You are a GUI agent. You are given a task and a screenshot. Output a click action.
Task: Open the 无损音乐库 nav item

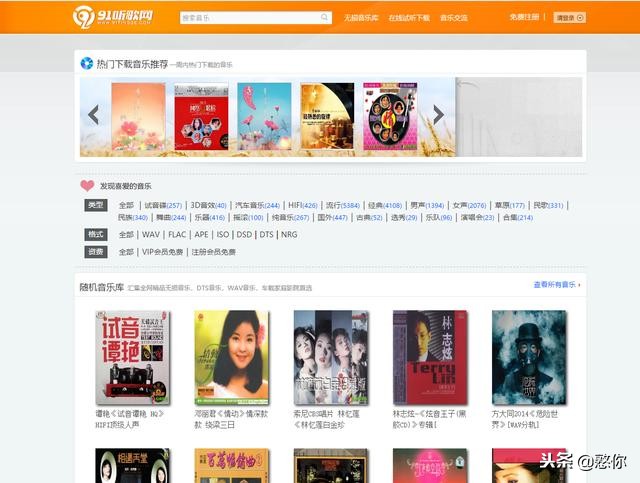point(361,18)
